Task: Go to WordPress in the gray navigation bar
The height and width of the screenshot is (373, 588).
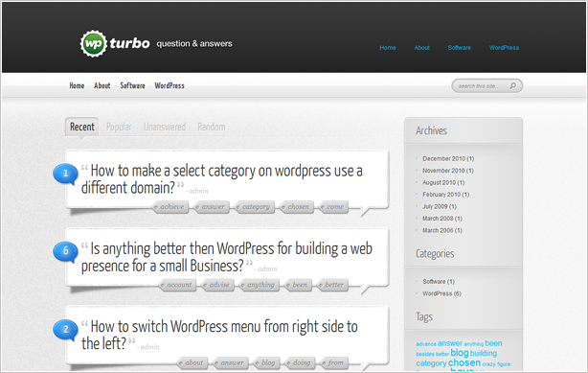Action: pos(170,85)
